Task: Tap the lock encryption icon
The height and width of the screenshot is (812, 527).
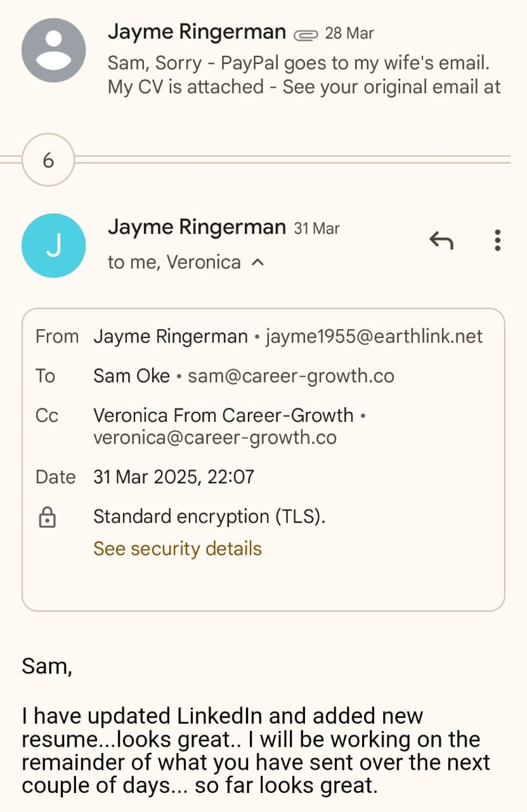Action: tap(47, 518)
